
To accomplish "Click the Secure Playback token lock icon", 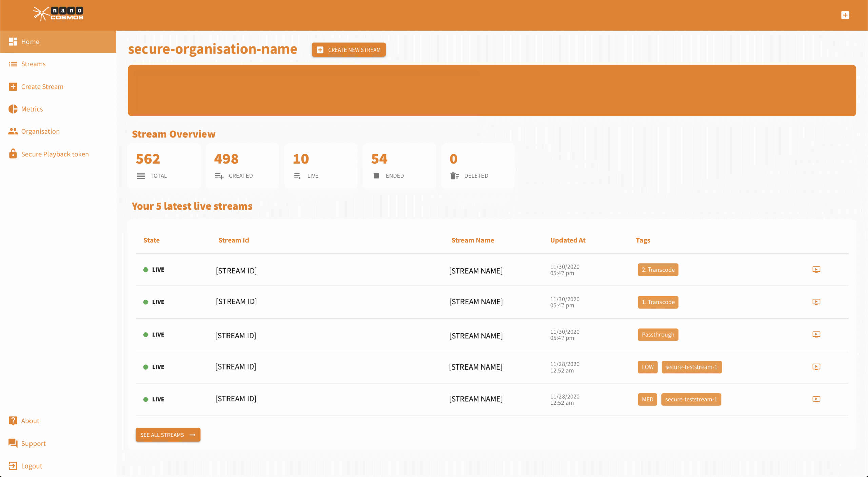I will tap(13, 154).
